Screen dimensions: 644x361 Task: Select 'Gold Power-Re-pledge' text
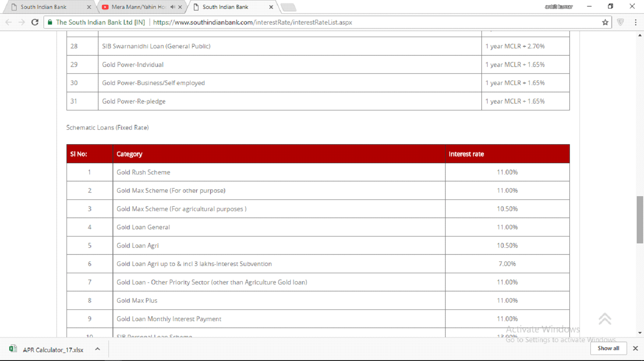coord(133,101)
